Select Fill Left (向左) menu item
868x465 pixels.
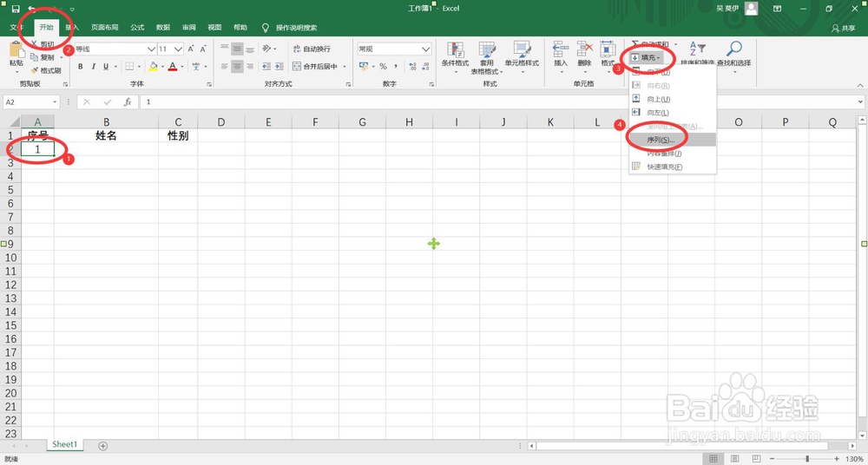(673, 113)
